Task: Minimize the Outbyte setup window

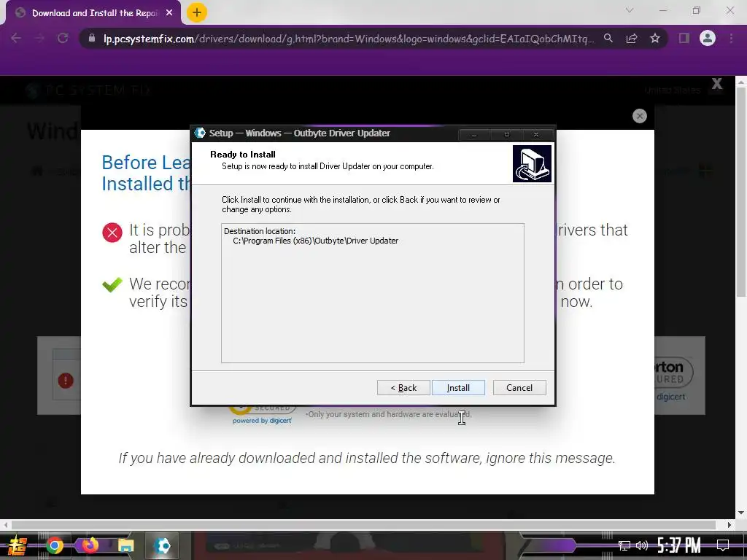Action: coord(474,135)
